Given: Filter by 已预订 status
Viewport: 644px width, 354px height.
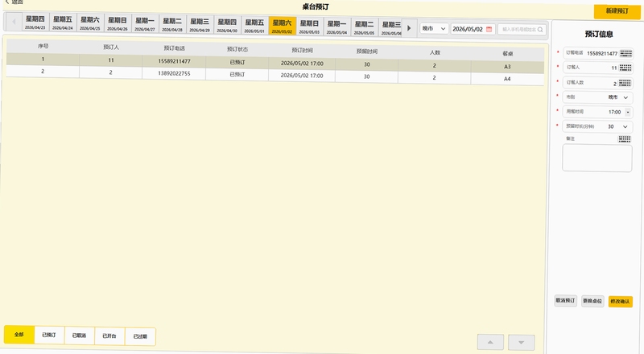Looking at the screenshot, I should pyautogui.click(x=49, y=335).
